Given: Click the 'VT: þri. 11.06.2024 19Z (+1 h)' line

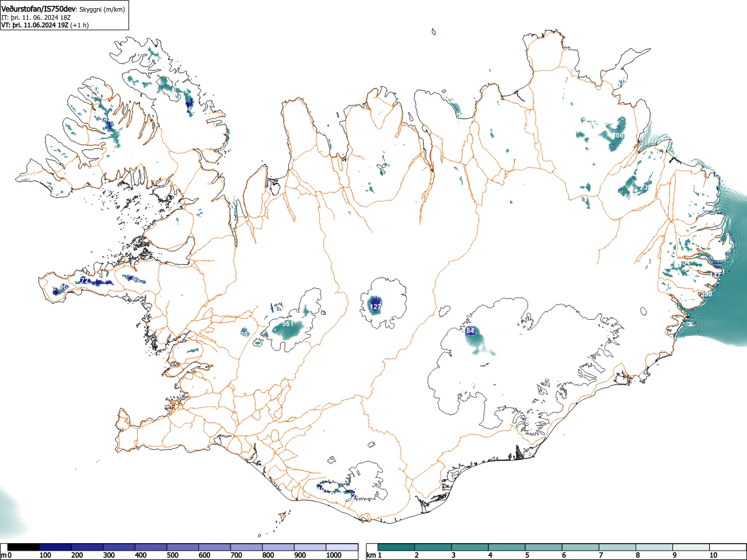Looking at the screenshot, I should coord(45,25).
